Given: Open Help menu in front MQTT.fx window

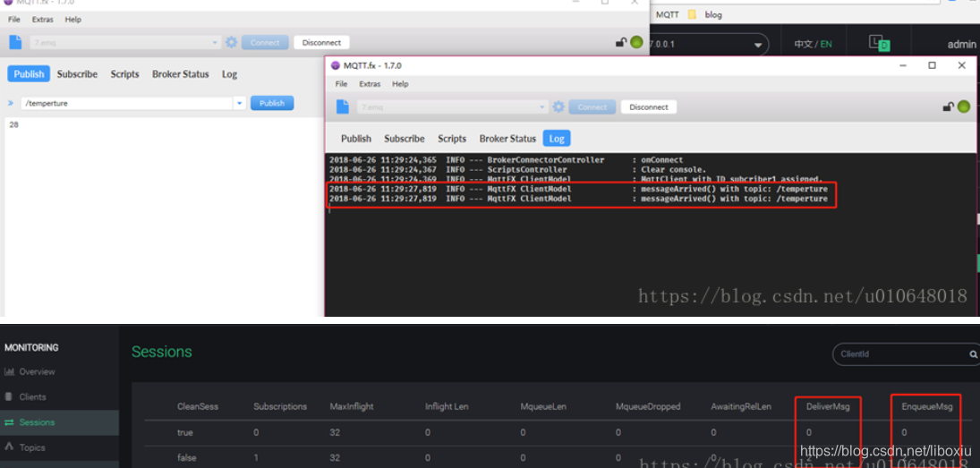Looking at the screenshot, I should pyautogui.click(x=400, y=84).
